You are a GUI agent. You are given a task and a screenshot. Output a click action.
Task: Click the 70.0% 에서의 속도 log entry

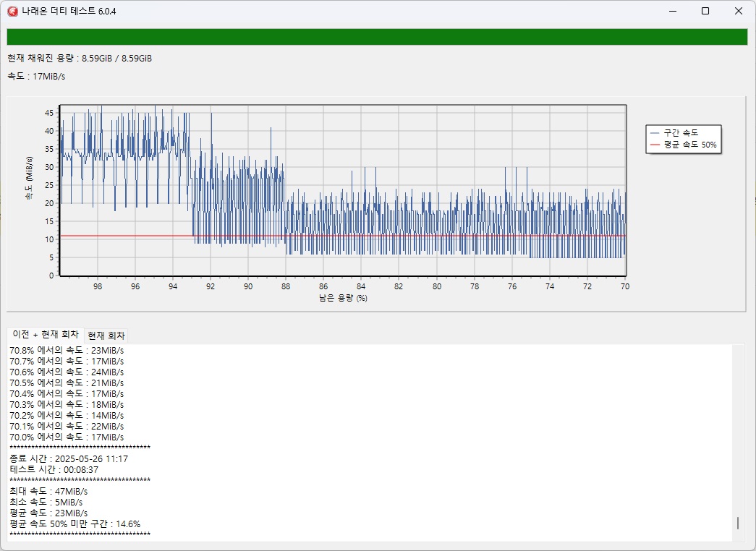67,437
